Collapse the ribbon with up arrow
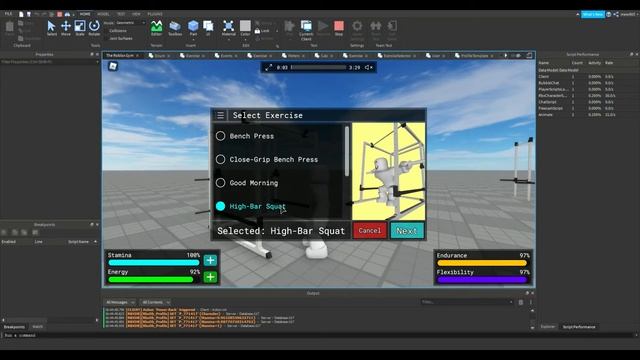 point(578,14)
